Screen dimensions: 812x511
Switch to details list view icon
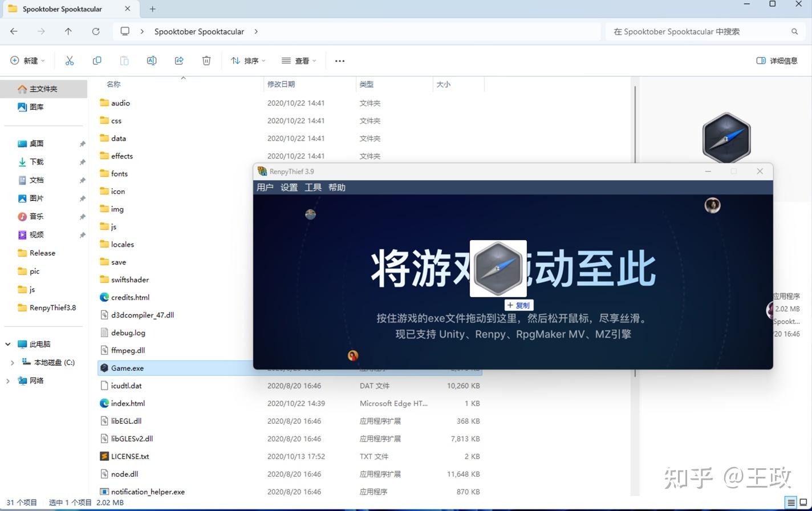point(790,502)
